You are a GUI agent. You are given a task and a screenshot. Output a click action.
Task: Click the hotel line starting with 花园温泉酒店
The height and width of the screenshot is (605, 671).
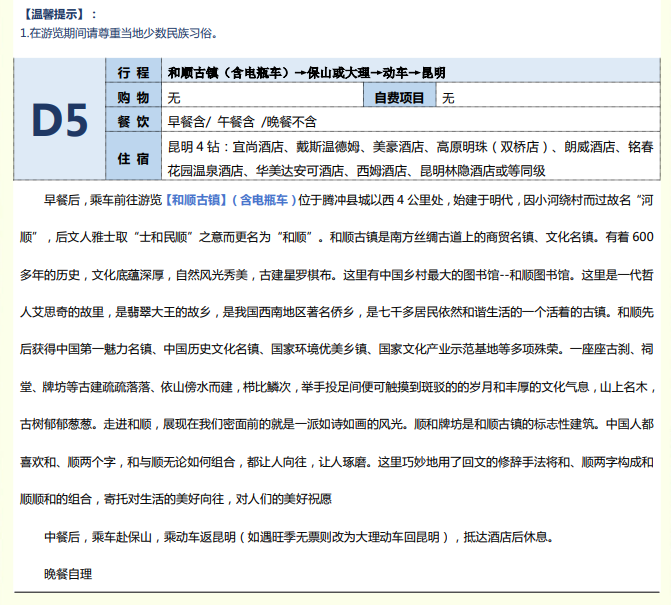pos(357,170)
